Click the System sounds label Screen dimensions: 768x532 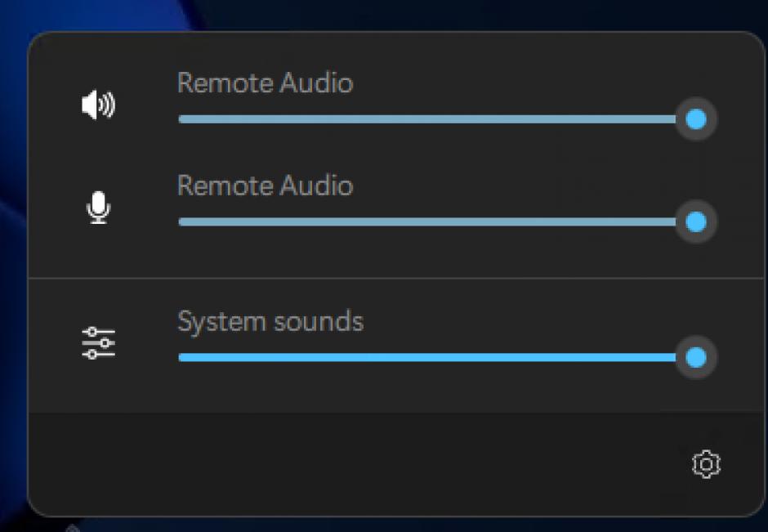(270, 321)
